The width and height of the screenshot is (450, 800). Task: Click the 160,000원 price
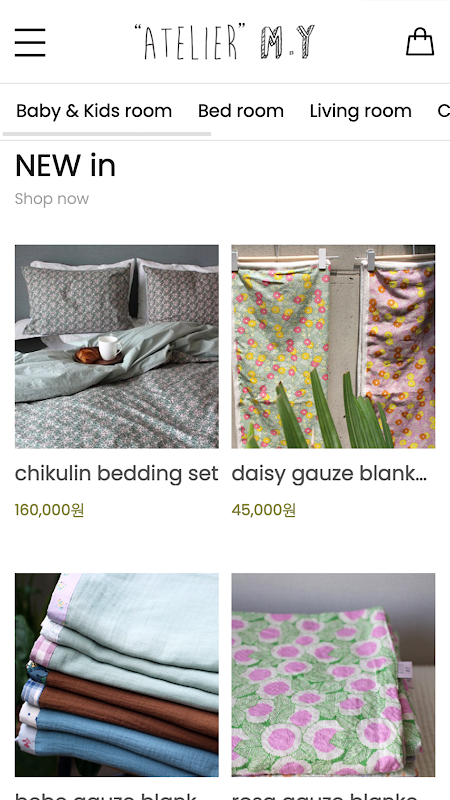click(x=49, y=510)
